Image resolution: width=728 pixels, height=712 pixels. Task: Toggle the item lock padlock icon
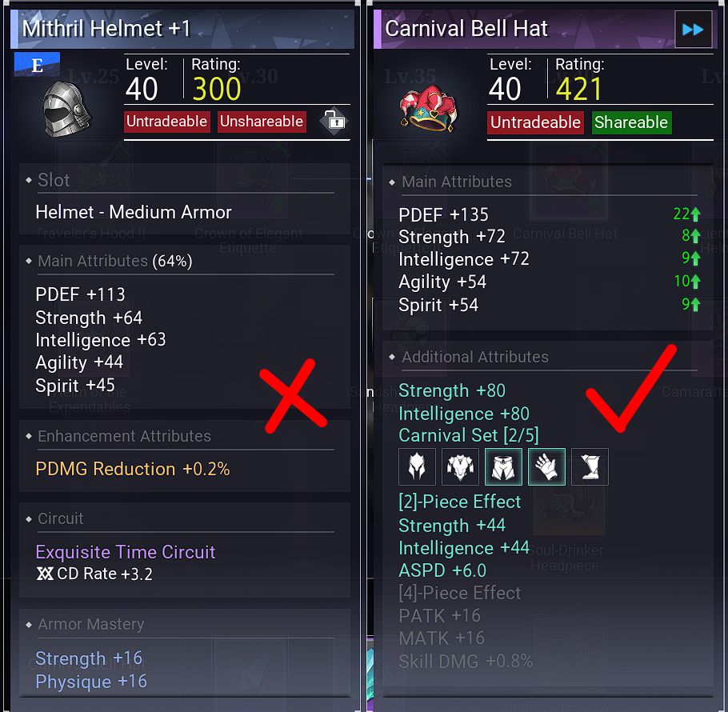pyautogui.click(x=334, y=122)
